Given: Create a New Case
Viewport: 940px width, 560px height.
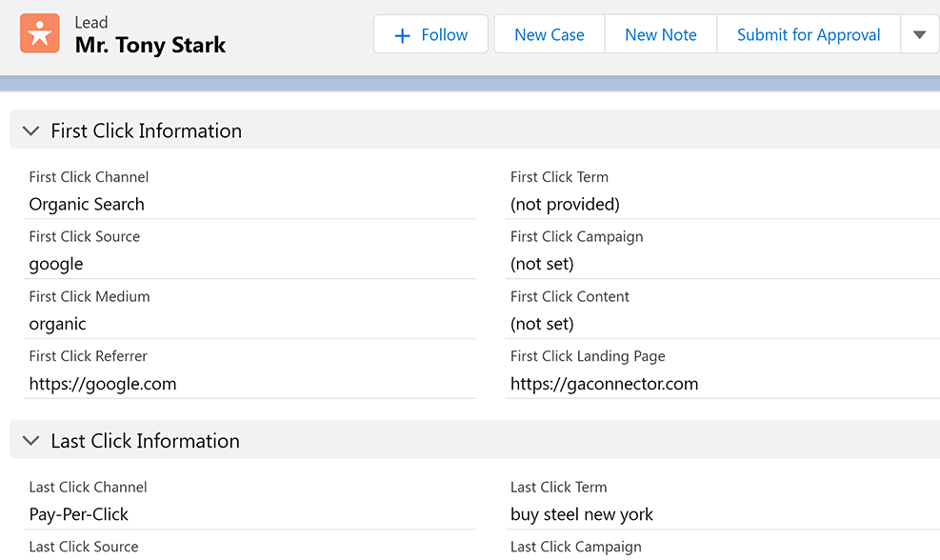Looking at the screenshot, I should [x=549, y=35].
